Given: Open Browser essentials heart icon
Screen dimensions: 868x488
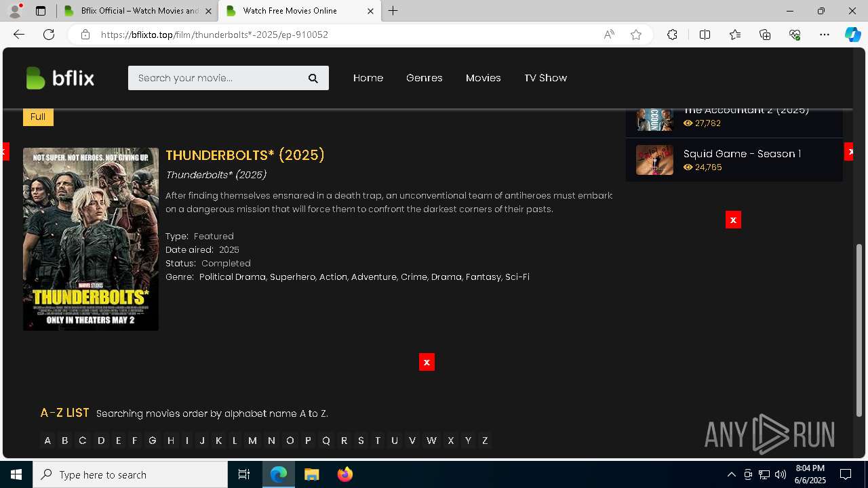Looking at the screenshot, I should pos(795,35).
